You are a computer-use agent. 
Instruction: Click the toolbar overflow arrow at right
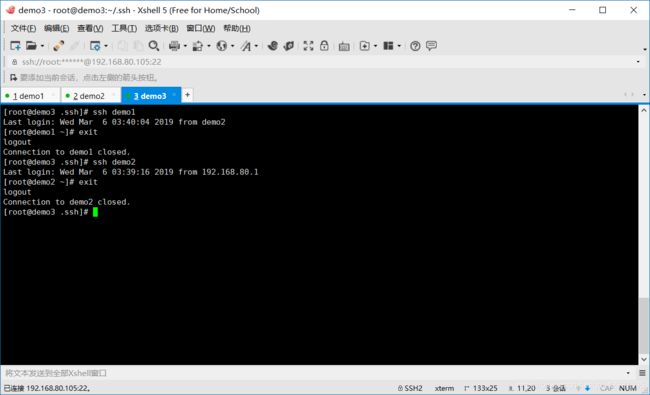pos(645,49)
